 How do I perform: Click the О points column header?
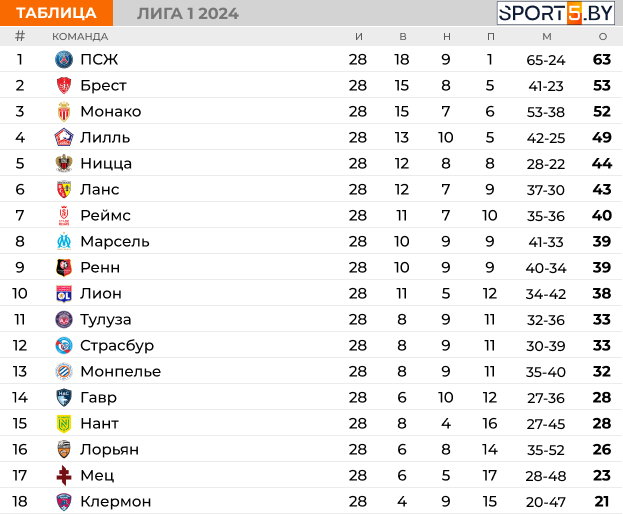pos(603,37)
